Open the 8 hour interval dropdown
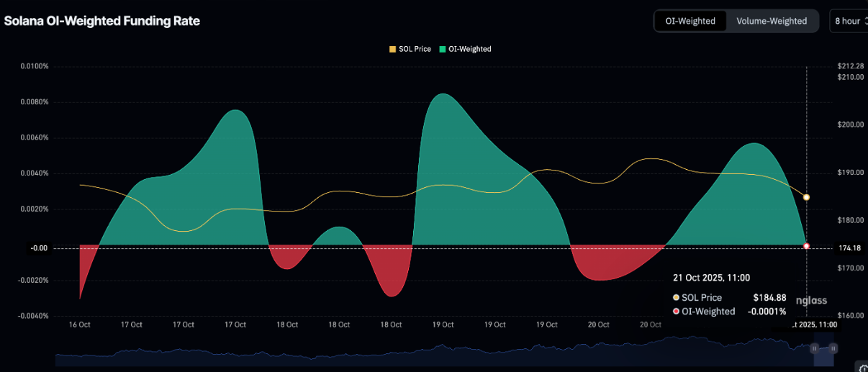The image size is (868, 372). pos(849,21)
